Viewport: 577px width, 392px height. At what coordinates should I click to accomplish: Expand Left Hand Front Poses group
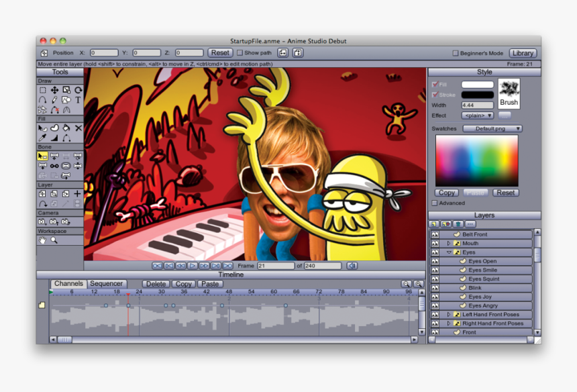coord(449,315)
